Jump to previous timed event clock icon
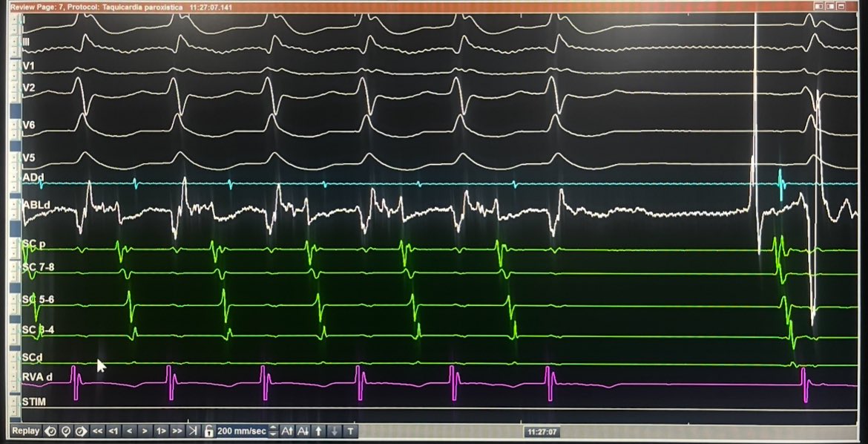The width and height of the screenshot is (868, 444). pyautogui.click(x=51, y=431)
